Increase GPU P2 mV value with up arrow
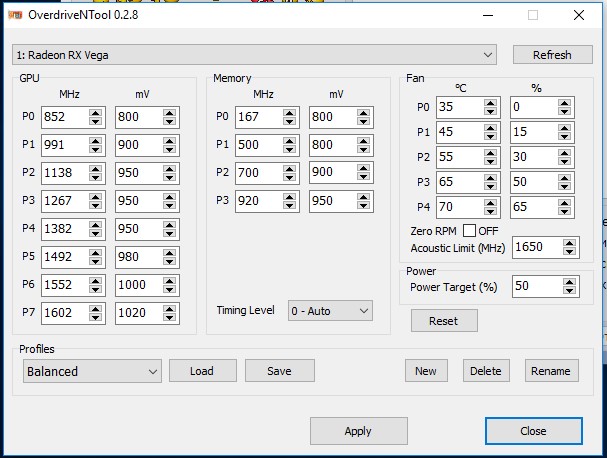The width and height of the screenshot is (607, 458). (169, 168)
